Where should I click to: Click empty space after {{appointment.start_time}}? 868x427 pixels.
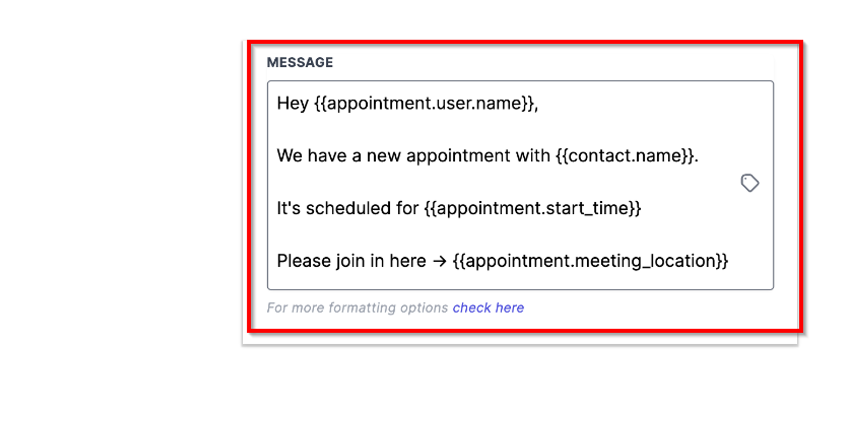(686, 209)
